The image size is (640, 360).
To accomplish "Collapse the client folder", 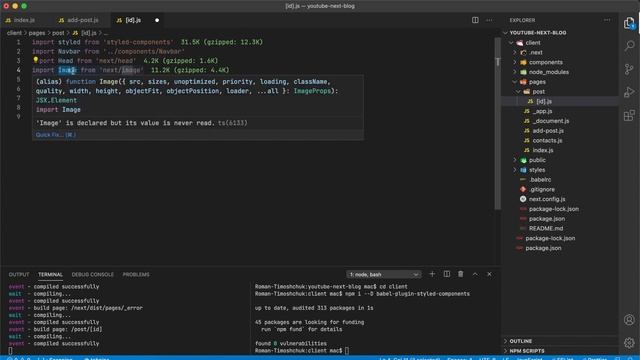I will (511, 42).
